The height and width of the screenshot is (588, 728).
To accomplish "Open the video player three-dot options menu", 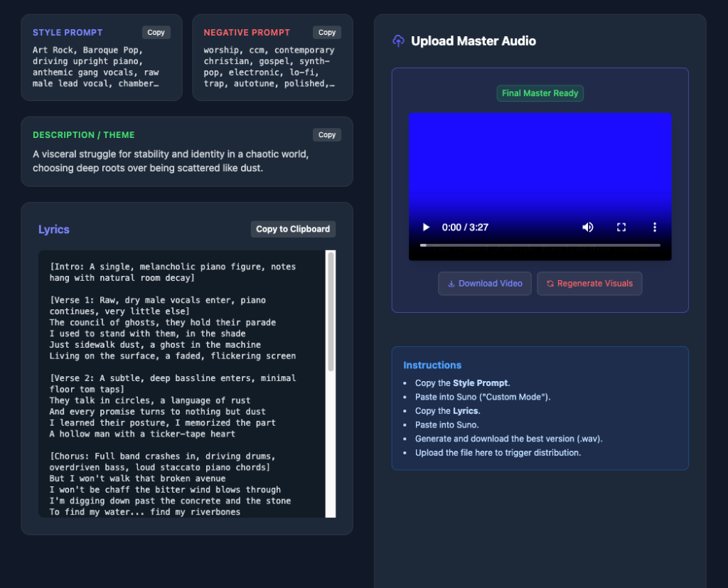I will click(x=654, y=227).
